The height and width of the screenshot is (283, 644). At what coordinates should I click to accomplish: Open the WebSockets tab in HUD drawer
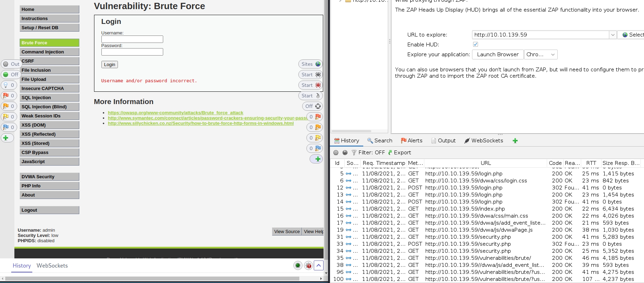(x=52, y=266)
